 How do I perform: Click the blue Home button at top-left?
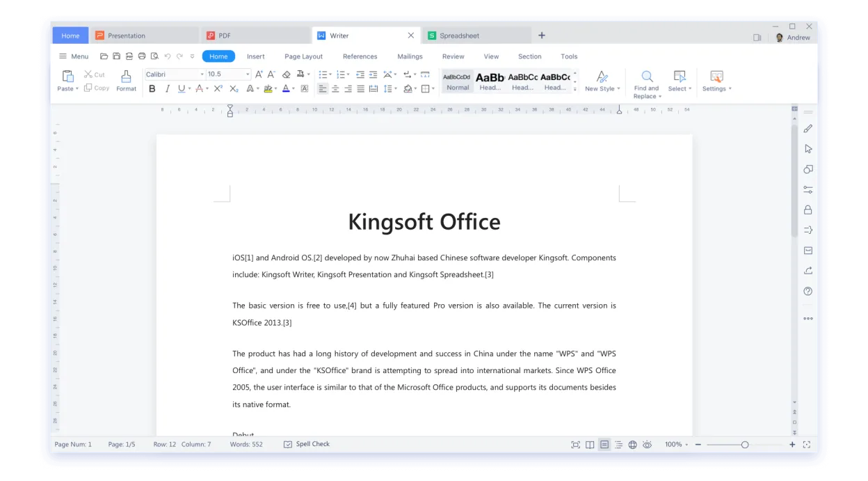coord(71,36)
